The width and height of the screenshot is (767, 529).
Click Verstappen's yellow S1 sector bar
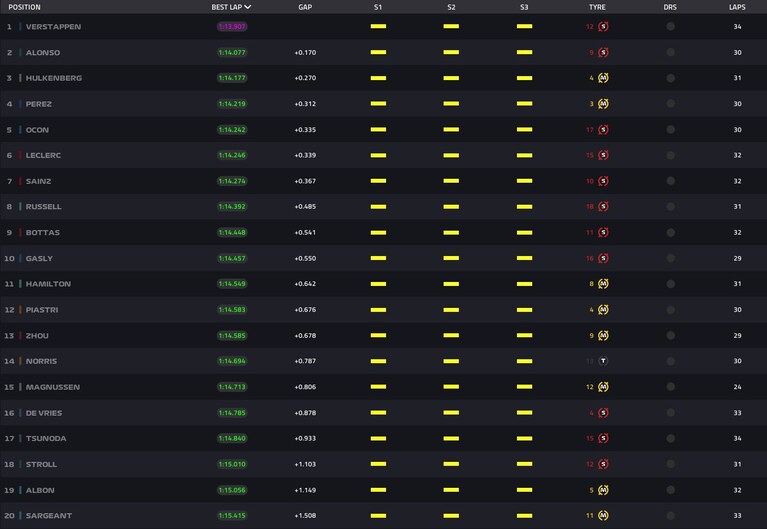pyautogui.click(x=378, y=26)
